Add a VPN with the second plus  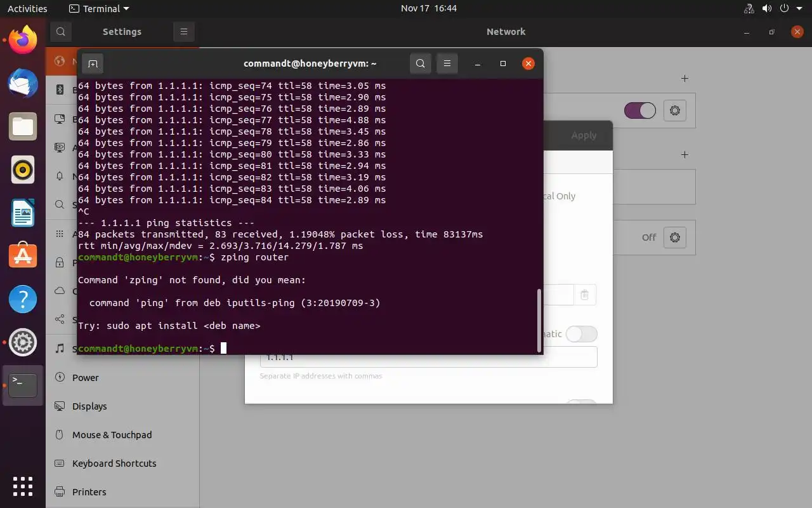(684, 155)
